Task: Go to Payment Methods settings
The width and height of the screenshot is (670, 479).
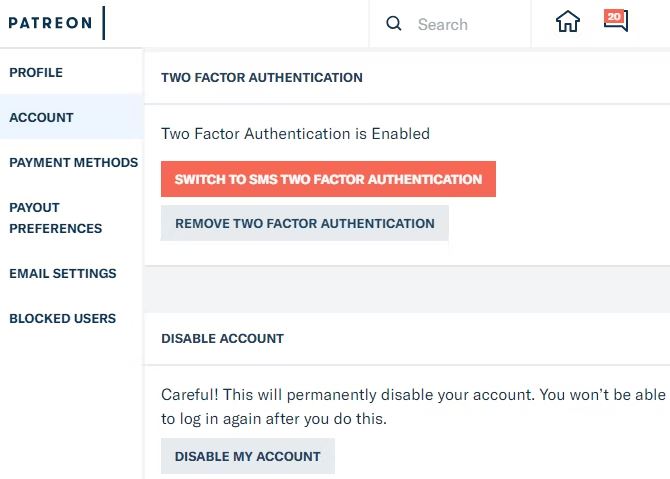Action: (x=73, y=162)
